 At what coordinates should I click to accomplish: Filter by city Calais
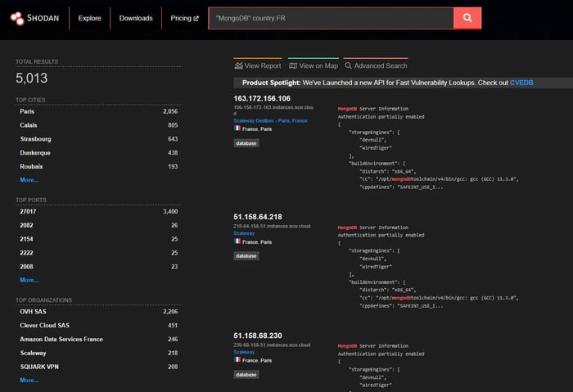pyautogui.click(x=29, y=125)
